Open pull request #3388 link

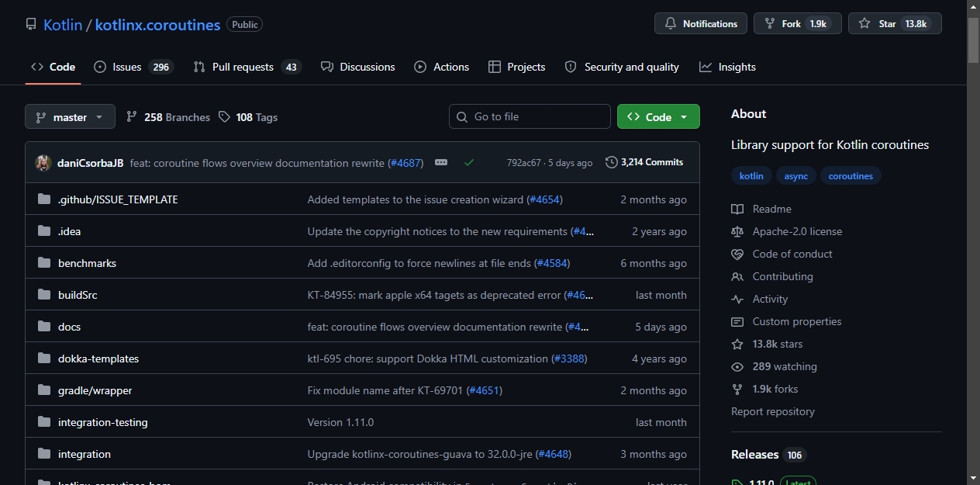(x=569, y=359)
